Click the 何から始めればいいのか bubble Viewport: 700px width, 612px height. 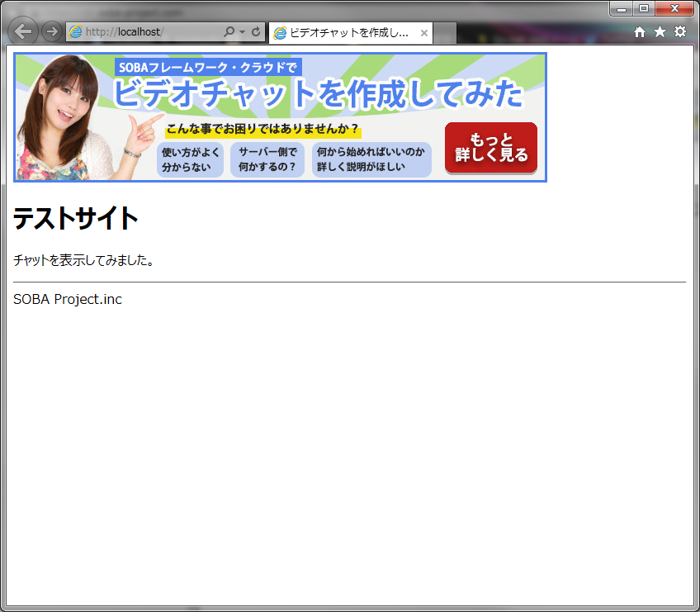371,159
